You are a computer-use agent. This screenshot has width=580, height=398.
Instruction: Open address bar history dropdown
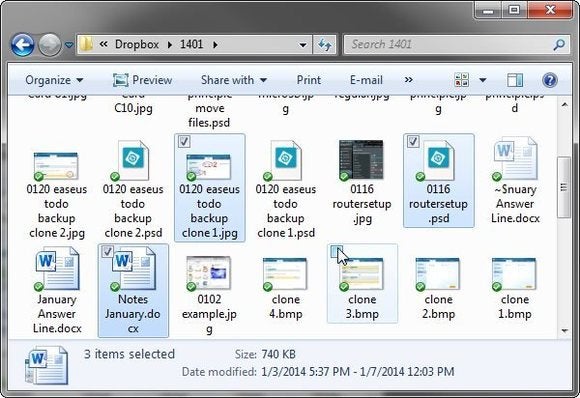[x=303, y=45]
